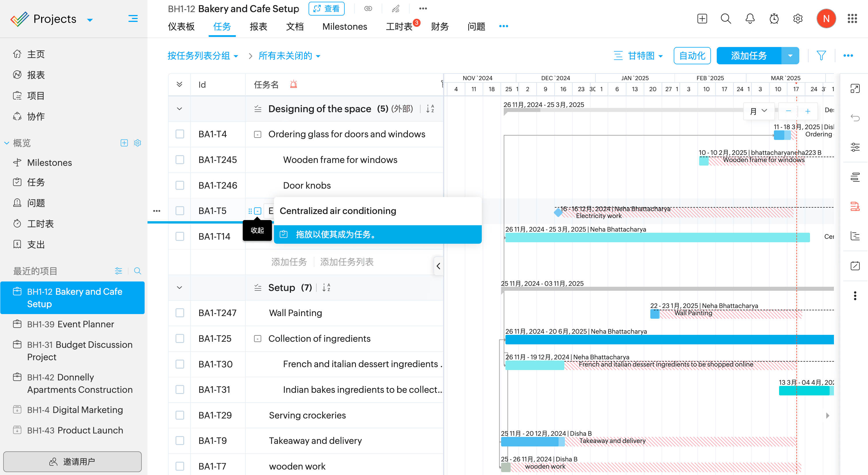Switch to the Milestones tab

click(x=344, y=27)
